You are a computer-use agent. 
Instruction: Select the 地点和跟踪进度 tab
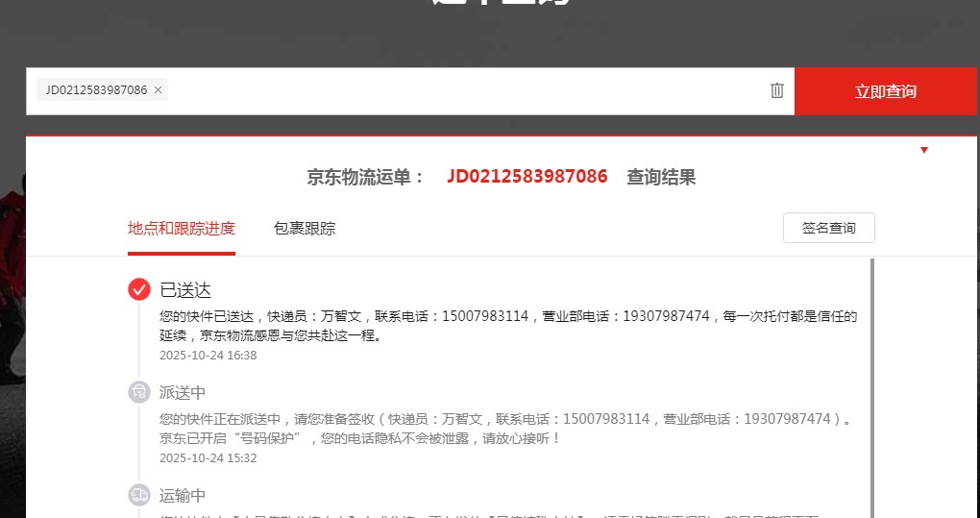(182, 228)
